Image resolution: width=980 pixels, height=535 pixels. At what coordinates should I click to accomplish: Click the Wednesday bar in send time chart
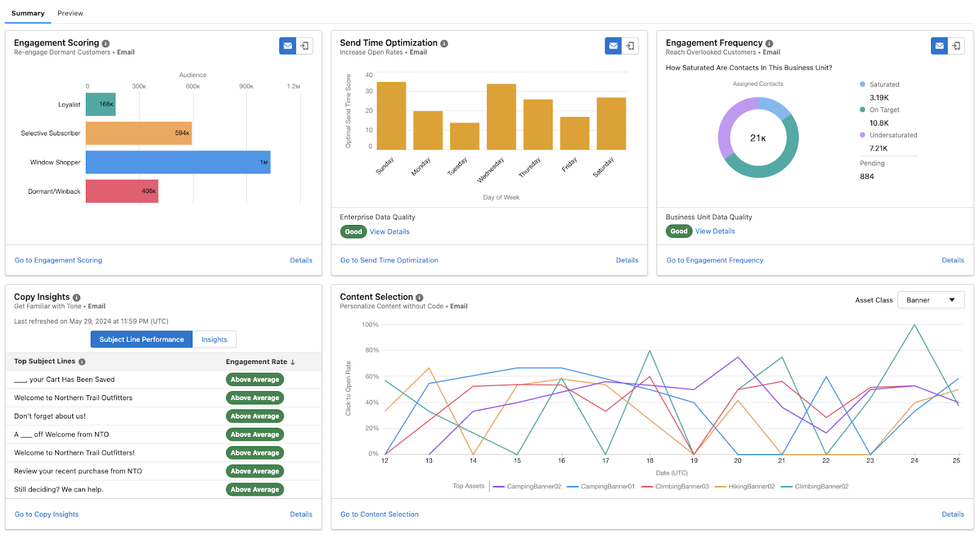(502, 117)
